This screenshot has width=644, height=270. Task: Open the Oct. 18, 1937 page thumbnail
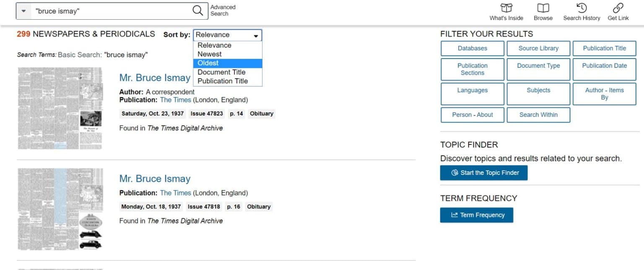60,209
